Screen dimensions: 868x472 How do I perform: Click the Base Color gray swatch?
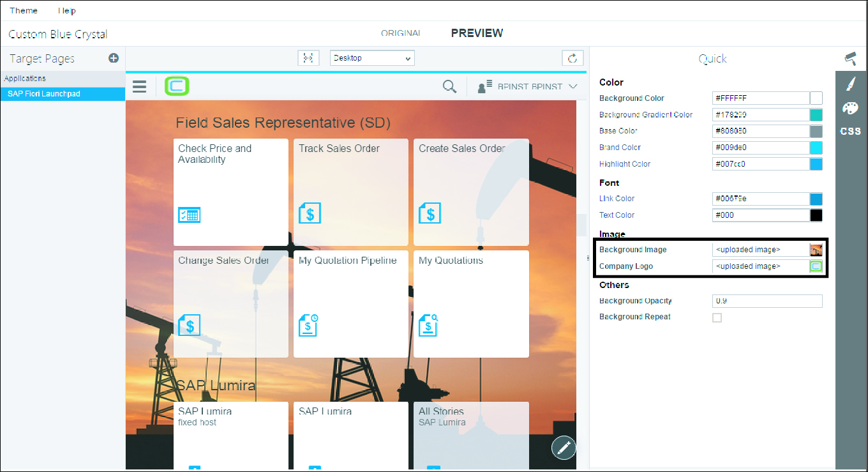[816, 131]
